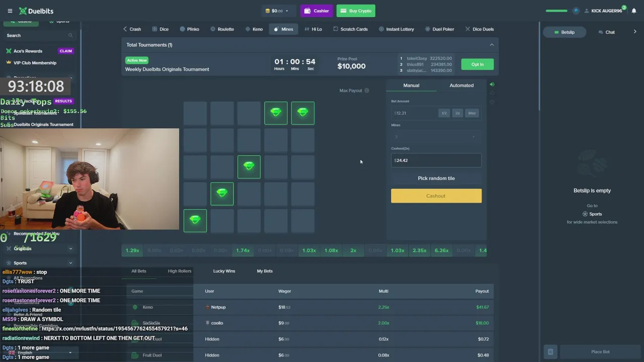Click the level progress bar next to username
This screenshot has width=644, height=362.
[556, 11]
